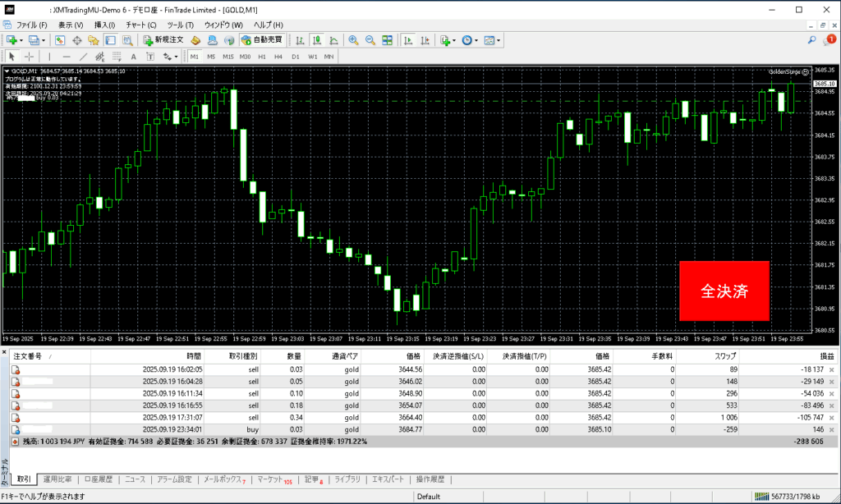Image resolution: width=841 pixels, height=504 pixels.
Task: Select the trendline drawing tool
Action: (x=84, y=57)
